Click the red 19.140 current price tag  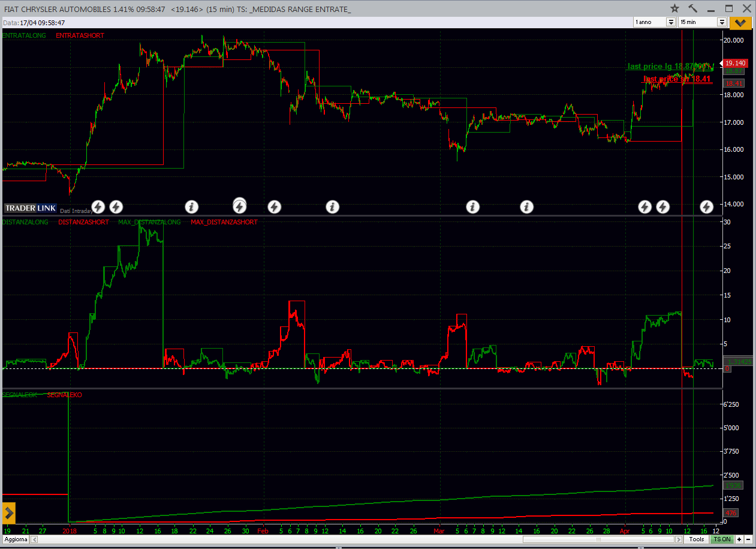pos(735,63)
